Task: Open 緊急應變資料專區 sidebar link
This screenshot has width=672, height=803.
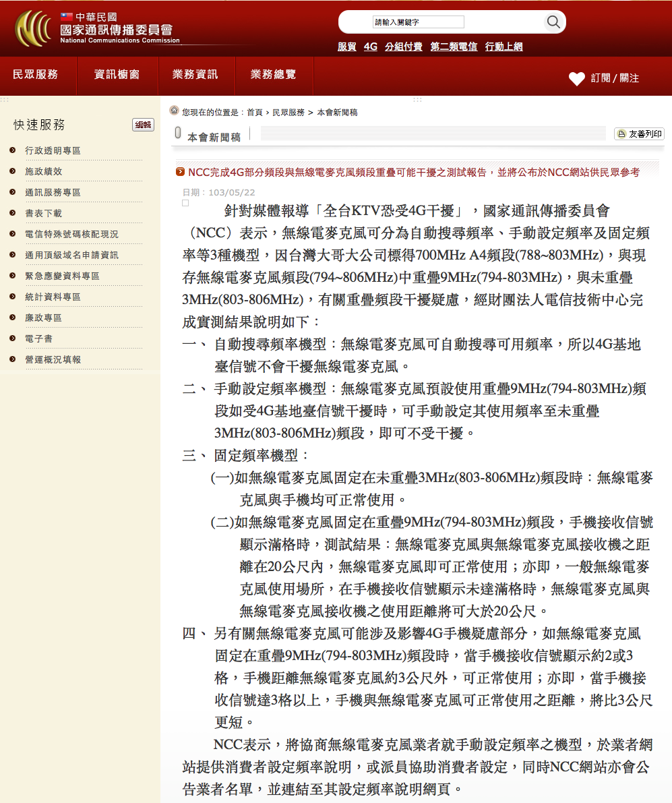Action: pyautogui.click(x=62, y=276)
